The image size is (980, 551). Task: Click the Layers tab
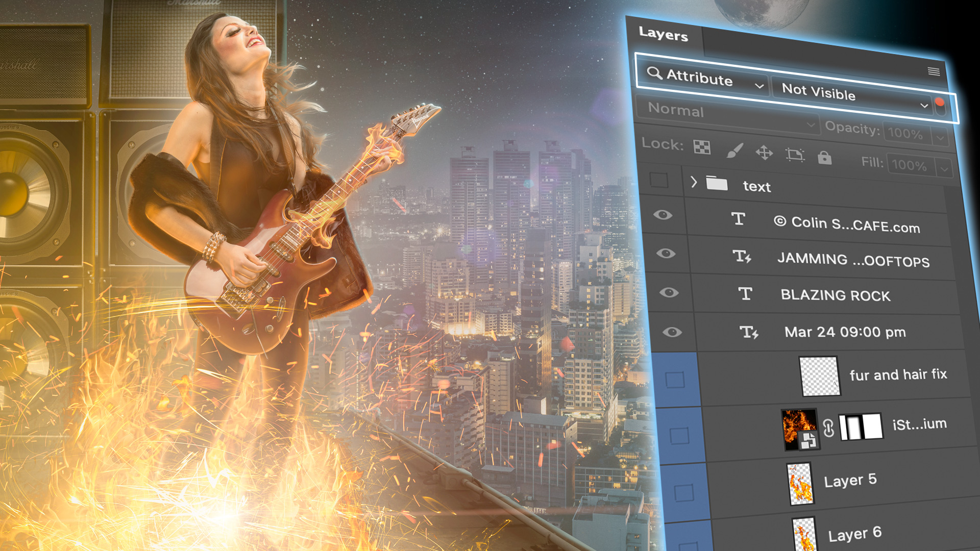click(664, 36)
